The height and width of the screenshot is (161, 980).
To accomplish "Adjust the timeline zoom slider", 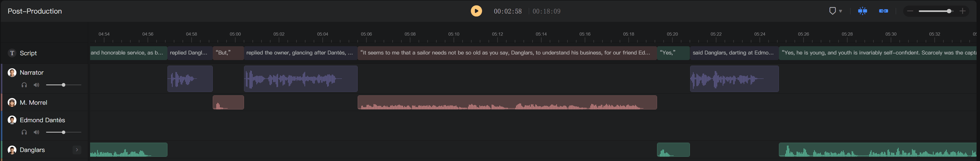I will [x=936, y=11].
